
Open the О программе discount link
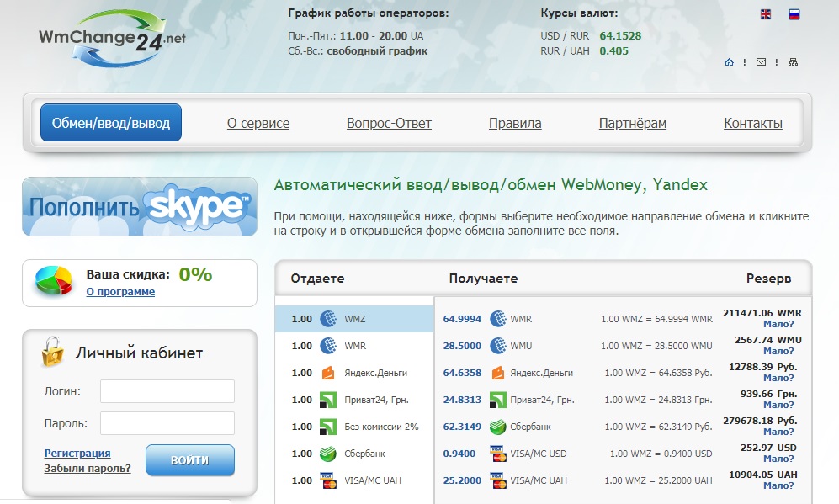pos(120,291)
